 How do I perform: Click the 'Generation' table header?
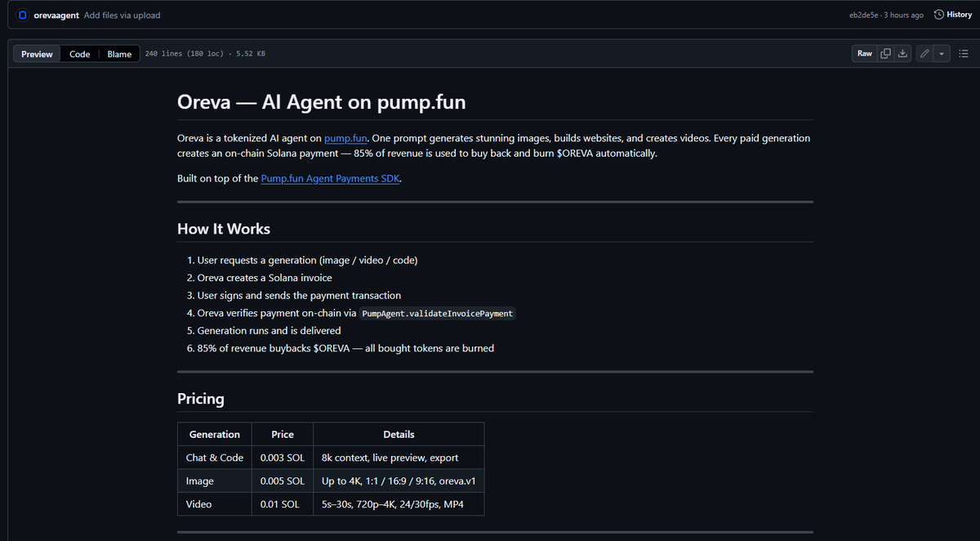click(215, 435)
